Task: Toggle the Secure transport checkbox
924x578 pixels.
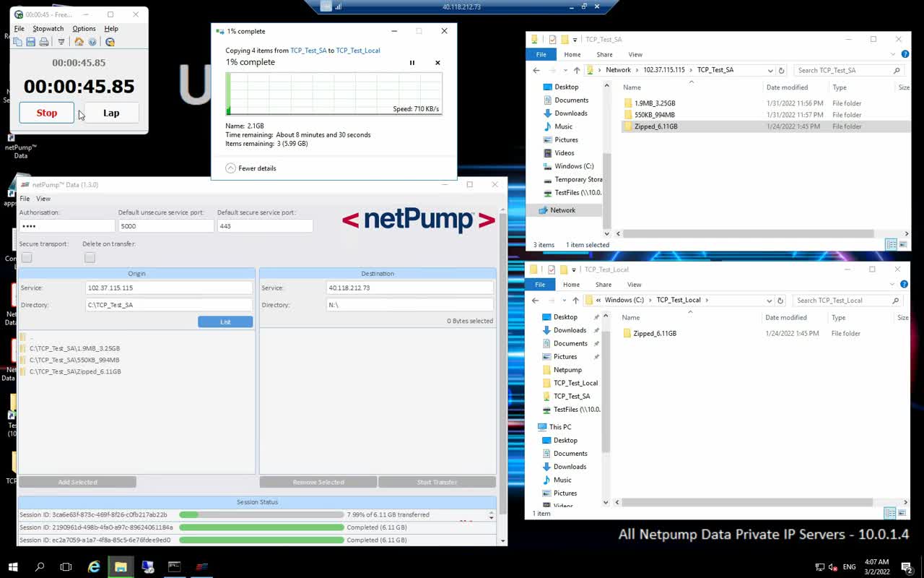Action: pos(27,258)
